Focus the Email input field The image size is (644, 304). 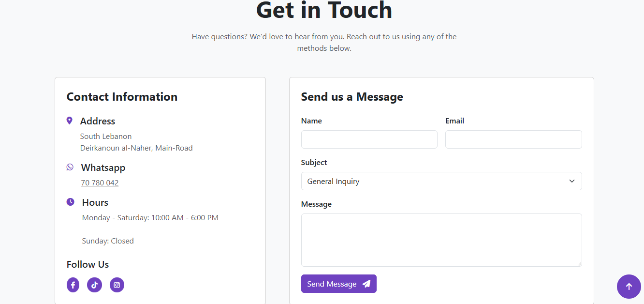tap(513, 139)
